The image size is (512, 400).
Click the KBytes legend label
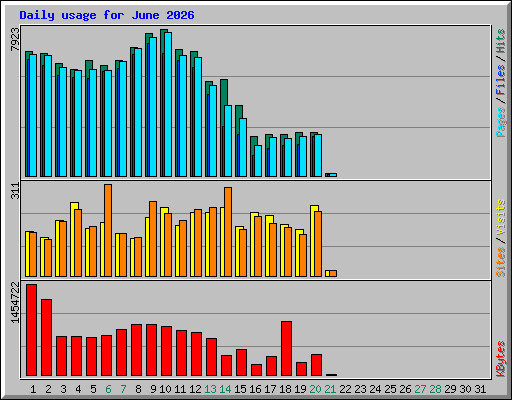500,359
